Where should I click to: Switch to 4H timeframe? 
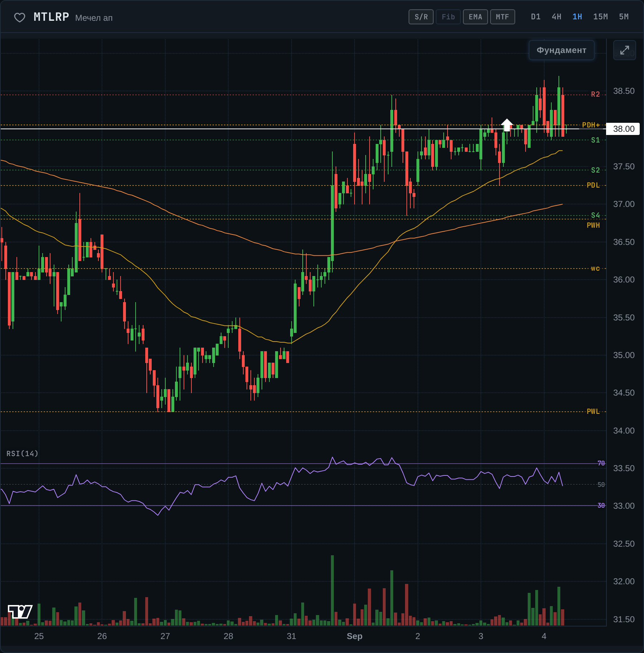[556, 17]
